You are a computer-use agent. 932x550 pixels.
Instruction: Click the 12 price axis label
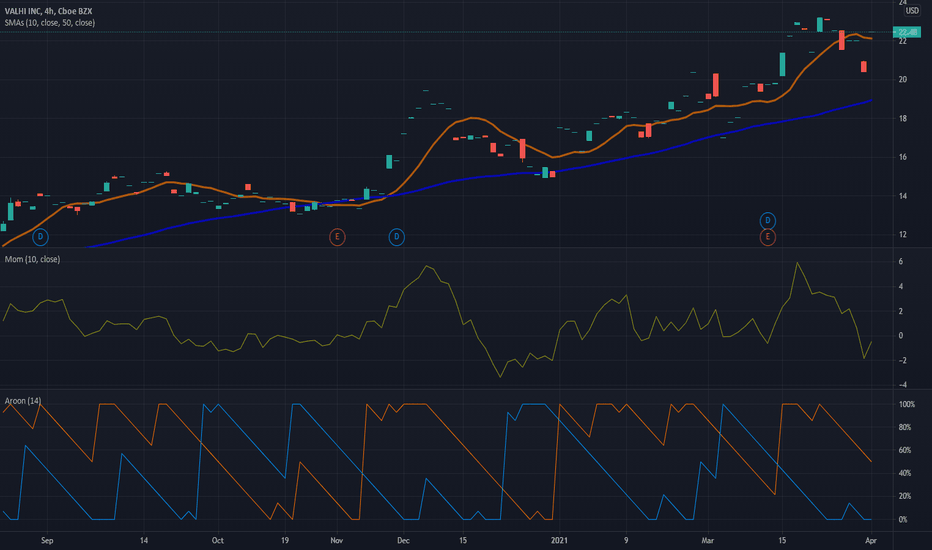(x=903, y=235)
